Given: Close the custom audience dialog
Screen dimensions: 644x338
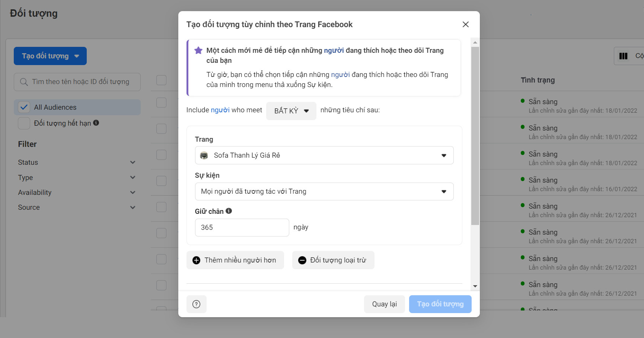Looking at the screenshot, I should coord(465,25).
